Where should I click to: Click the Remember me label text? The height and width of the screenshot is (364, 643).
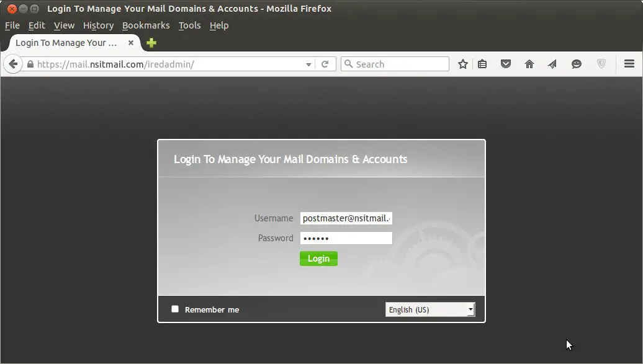[212, 310]
